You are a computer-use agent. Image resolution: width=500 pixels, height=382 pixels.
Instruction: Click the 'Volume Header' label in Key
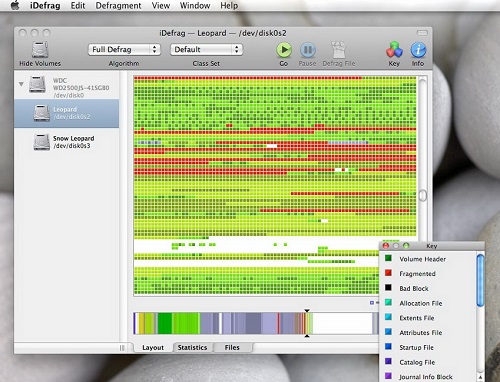tap(423, 259)
